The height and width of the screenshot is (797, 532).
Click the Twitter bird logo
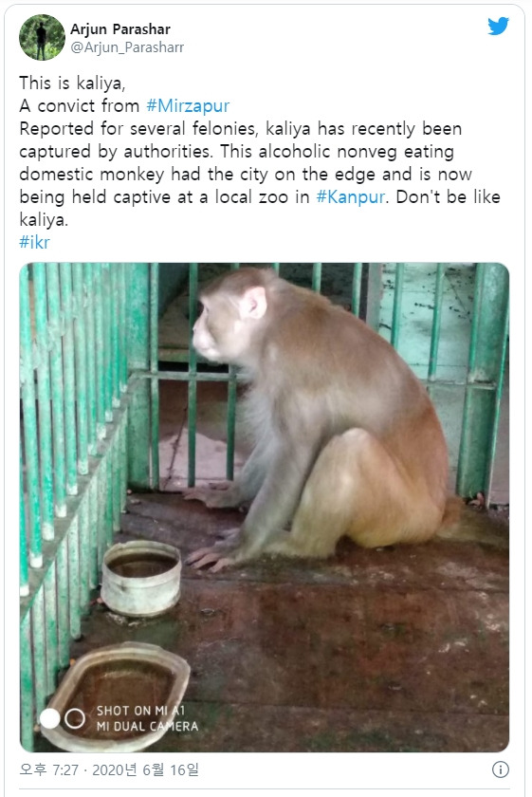click(498, 26)
